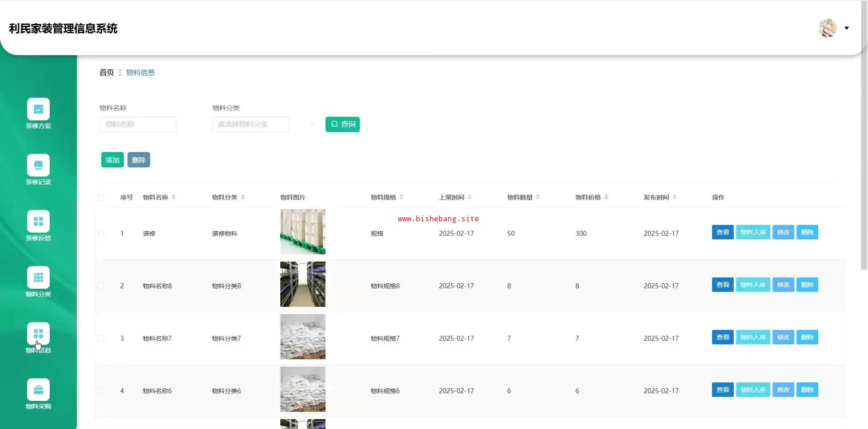Focus the 物料名称 search input field

tap(138, 124)
